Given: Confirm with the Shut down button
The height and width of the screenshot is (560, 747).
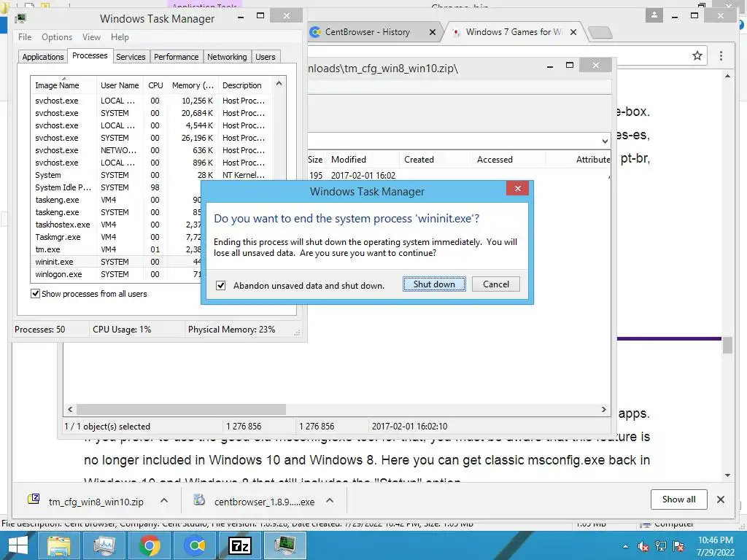Looking at the screenshot, I should (434, 284).
